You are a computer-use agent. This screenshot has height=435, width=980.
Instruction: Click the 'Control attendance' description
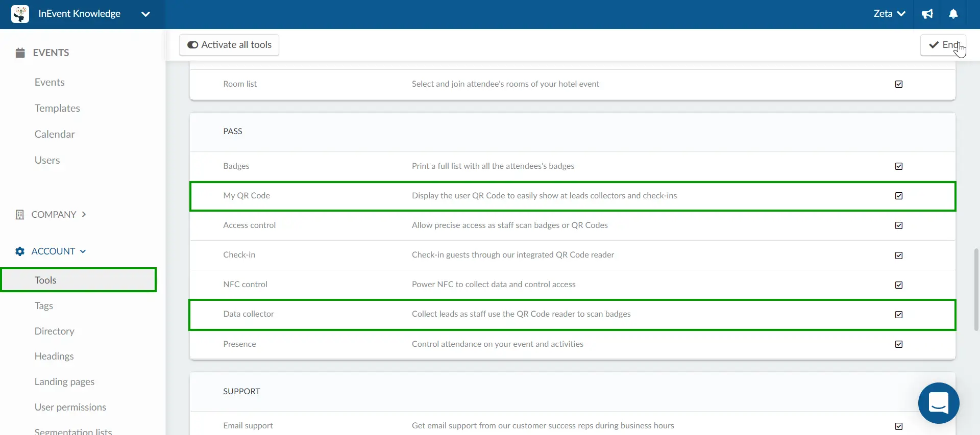pos(498,344)
